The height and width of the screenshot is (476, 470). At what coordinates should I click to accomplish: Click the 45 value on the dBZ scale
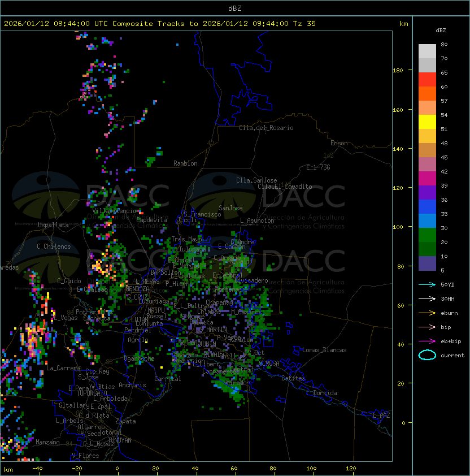(444, 158)
